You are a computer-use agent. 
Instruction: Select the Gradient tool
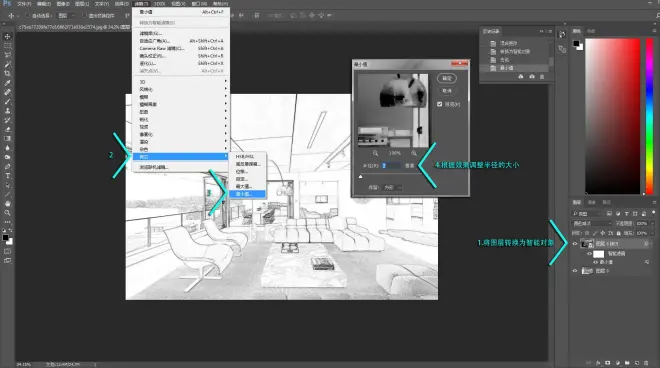pyautogui.click(x=8, y=139)
